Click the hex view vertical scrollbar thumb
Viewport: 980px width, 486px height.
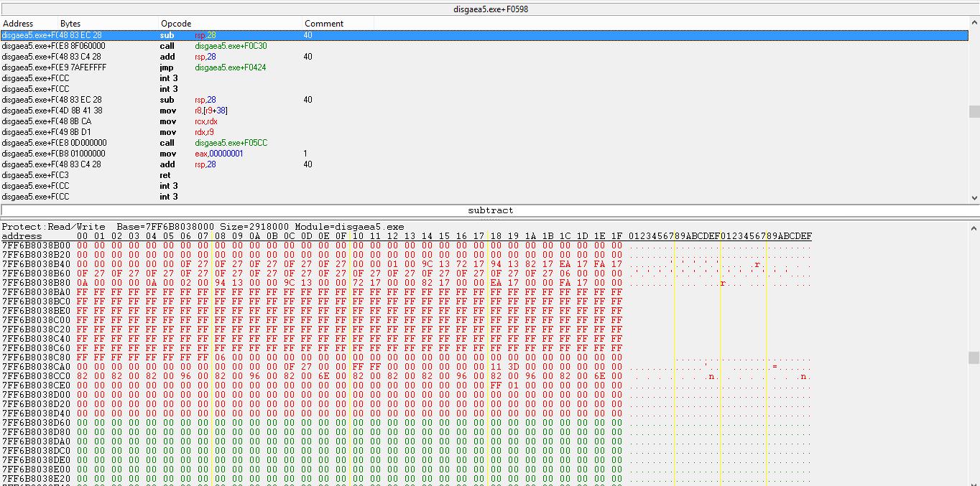(x=974, y=358)
